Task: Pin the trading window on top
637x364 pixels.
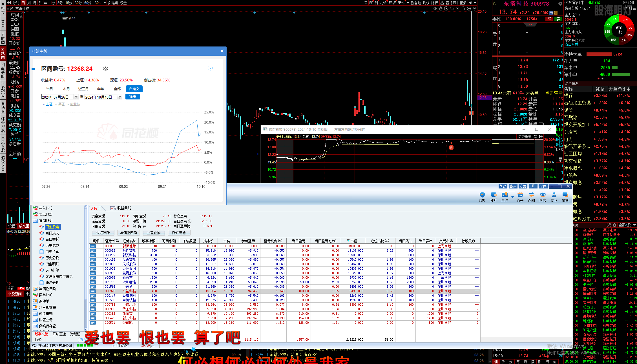Action: pos(533,186)
